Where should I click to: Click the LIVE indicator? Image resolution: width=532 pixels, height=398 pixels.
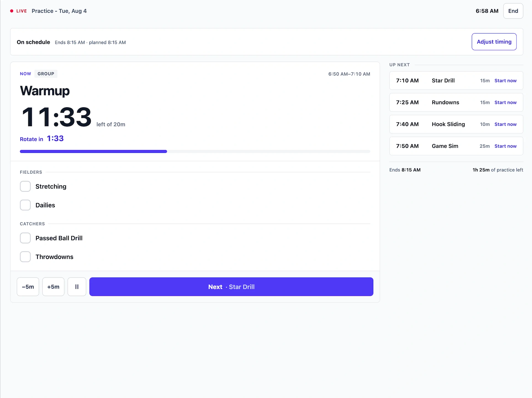tap(18, 11)
